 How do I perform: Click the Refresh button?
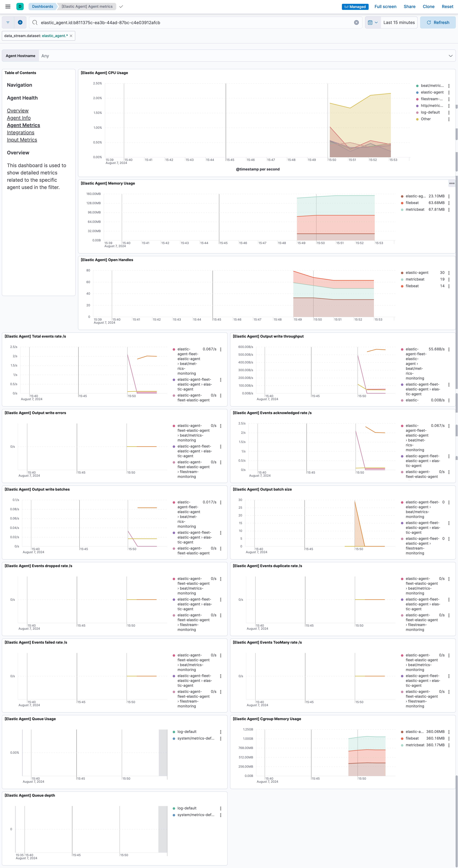(438, 23)
